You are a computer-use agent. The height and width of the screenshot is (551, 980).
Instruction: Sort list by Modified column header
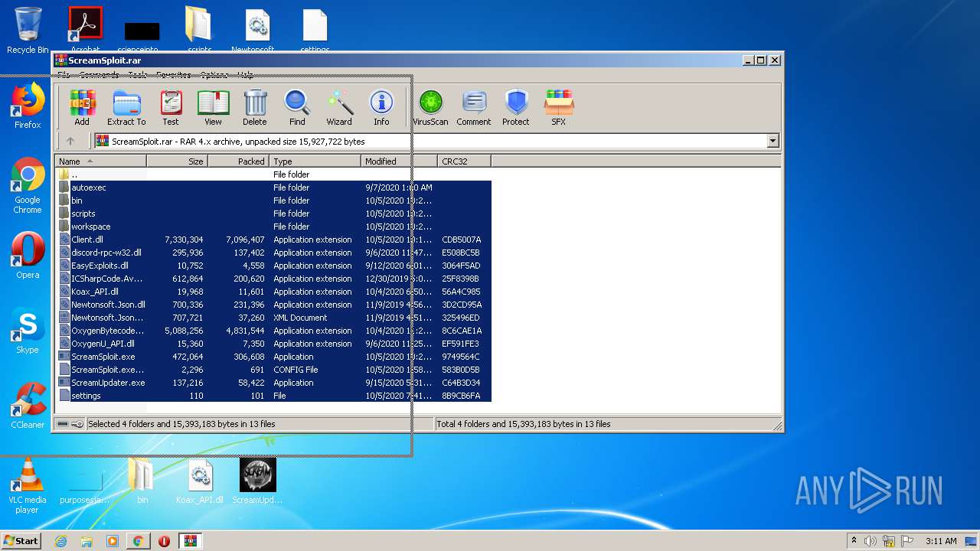click(x=399, y=161)
